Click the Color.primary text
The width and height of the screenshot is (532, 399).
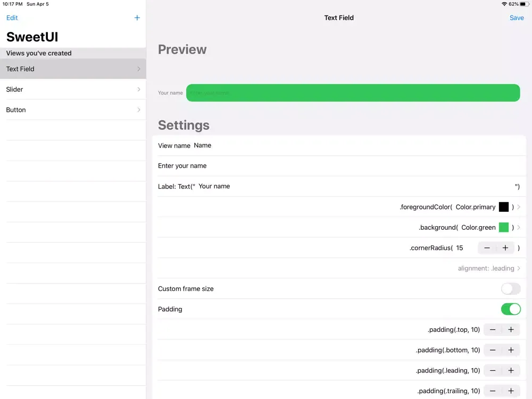coord(475,207)
